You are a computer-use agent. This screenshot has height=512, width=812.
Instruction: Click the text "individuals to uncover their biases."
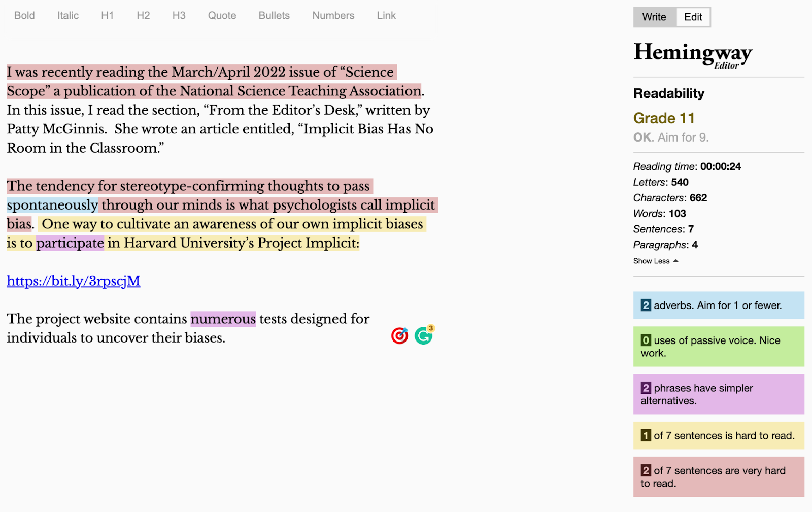116,338
